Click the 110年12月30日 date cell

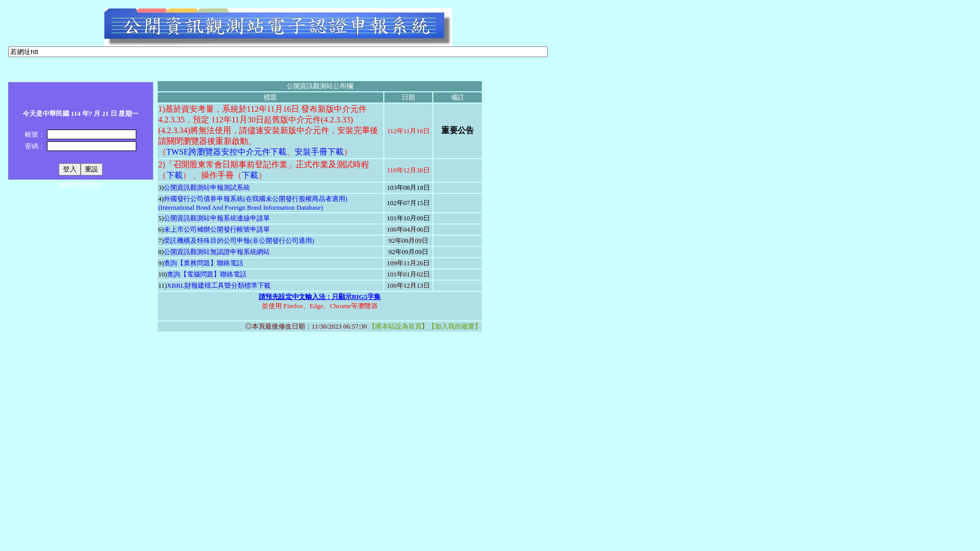click(x=408, y=170)
